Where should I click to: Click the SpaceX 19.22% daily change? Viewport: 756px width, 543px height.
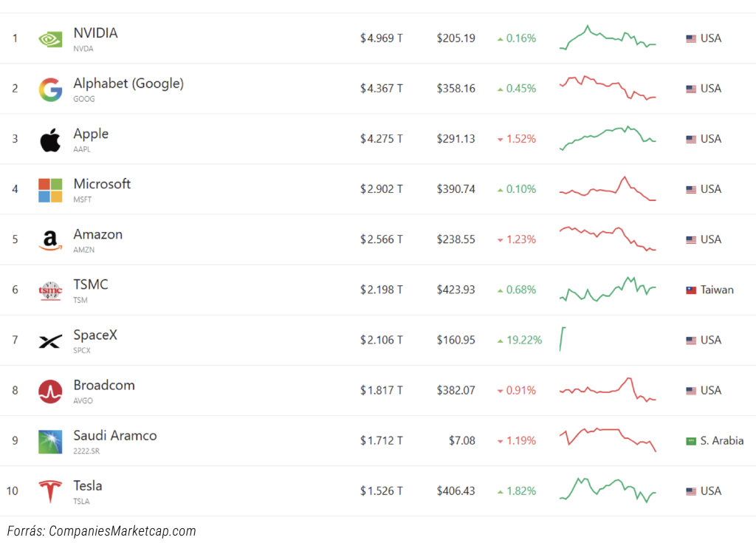[x=520, y=340]
